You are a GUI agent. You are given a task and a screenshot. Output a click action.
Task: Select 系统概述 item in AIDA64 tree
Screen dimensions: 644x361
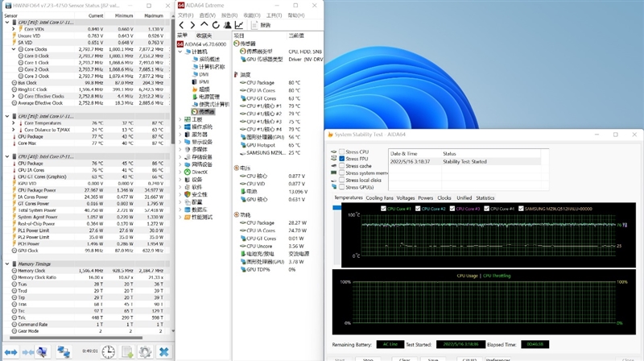point(206,59)
